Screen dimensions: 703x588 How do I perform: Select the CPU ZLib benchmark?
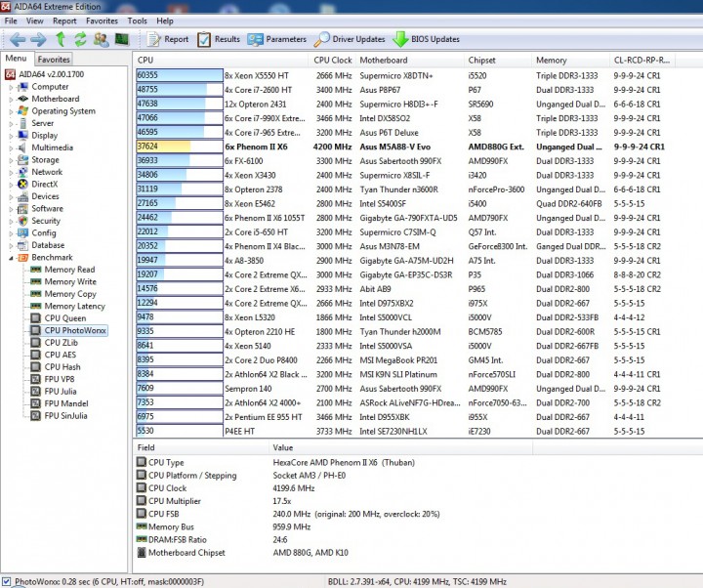61,343
